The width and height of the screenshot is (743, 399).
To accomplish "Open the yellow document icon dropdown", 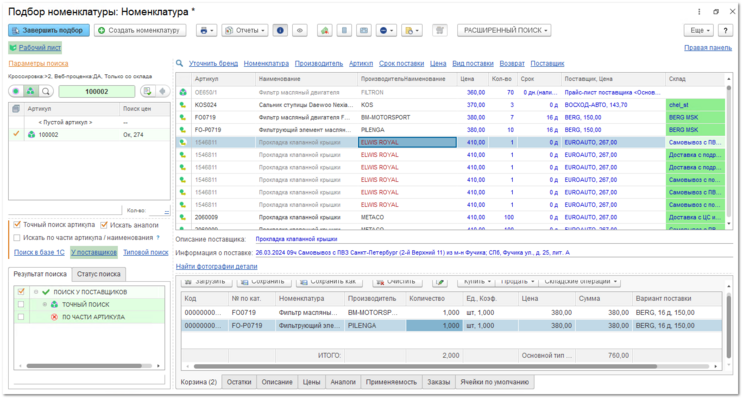I will (411, 30).
